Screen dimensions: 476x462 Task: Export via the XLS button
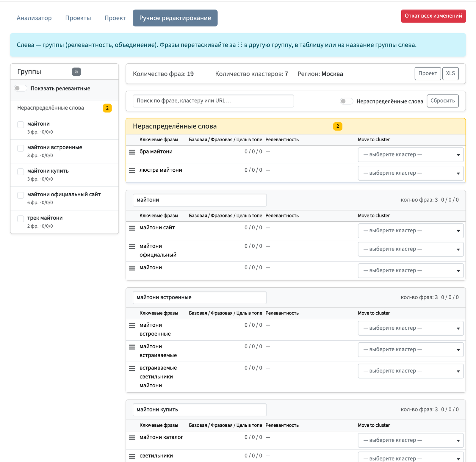450,73
